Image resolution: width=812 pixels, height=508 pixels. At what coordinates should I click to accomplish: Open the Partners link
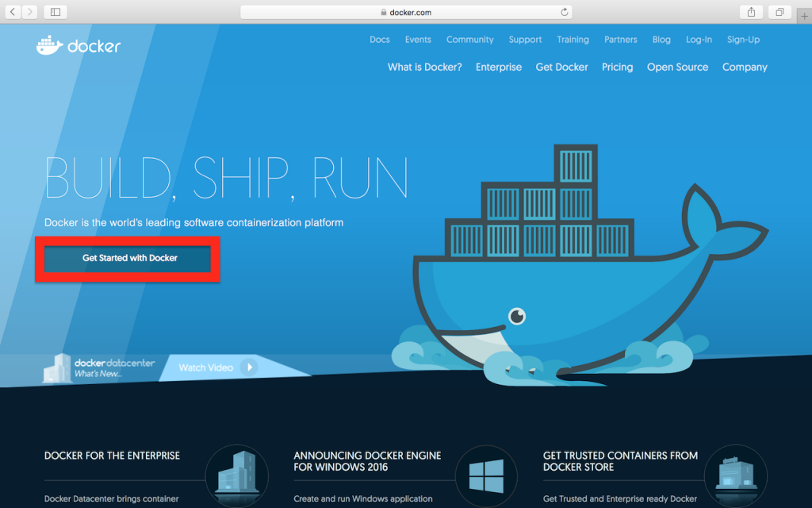point(620,40)
